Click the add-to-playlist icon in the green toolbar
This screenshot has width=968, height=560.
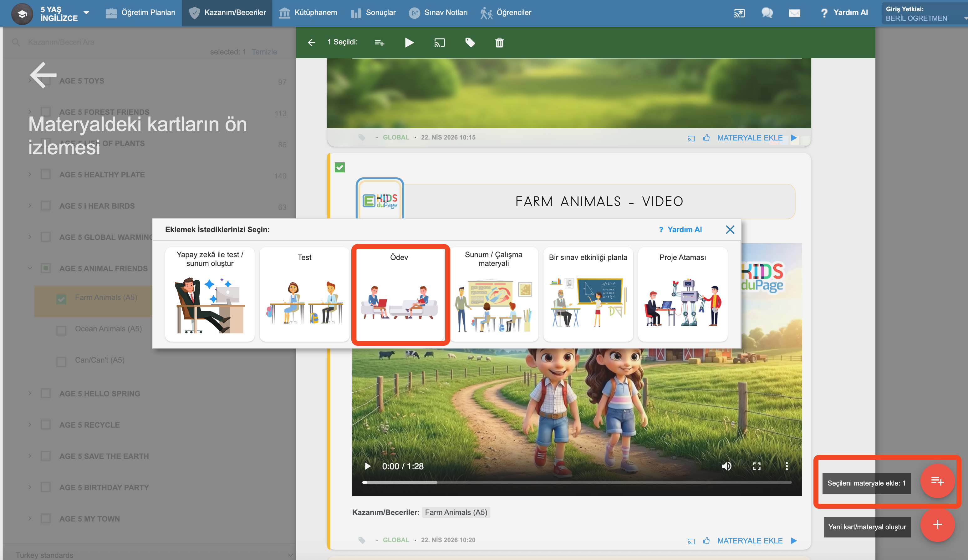(380, 42)
